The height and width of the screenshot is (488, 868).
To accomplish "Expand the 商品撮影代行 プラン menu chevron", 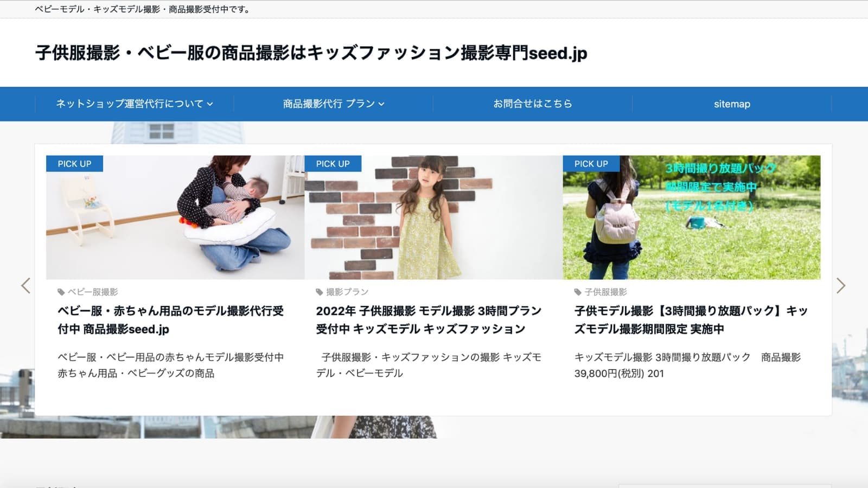I will pos(381,104).
